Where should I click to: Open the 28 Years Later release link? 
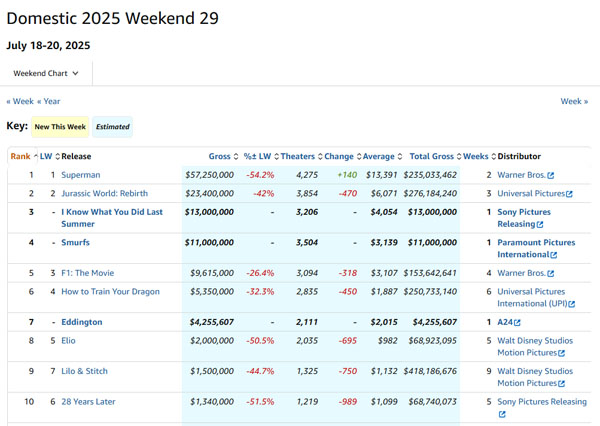point(88,402)
